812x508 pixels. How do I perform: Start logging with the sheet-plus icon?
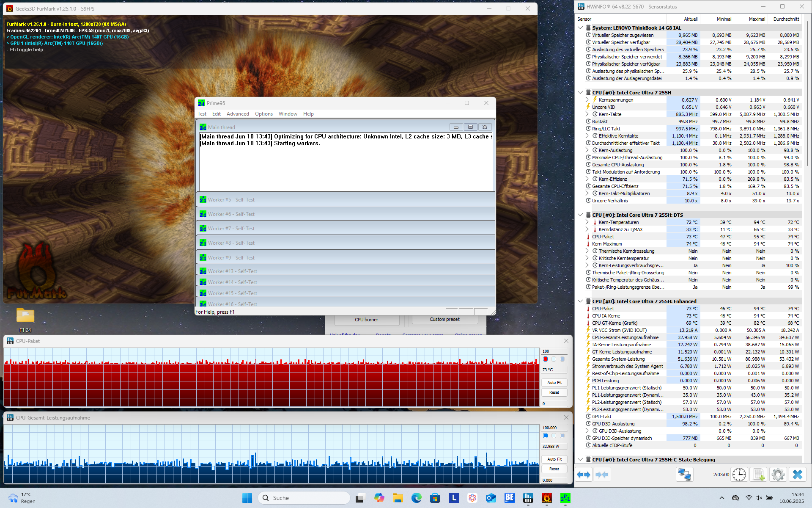[x=758, y=475]
